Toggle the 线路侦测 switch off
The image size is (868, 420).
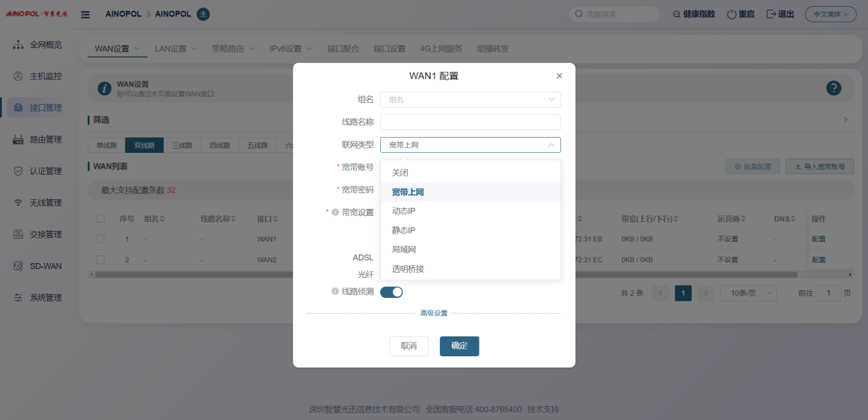[391, 292]
